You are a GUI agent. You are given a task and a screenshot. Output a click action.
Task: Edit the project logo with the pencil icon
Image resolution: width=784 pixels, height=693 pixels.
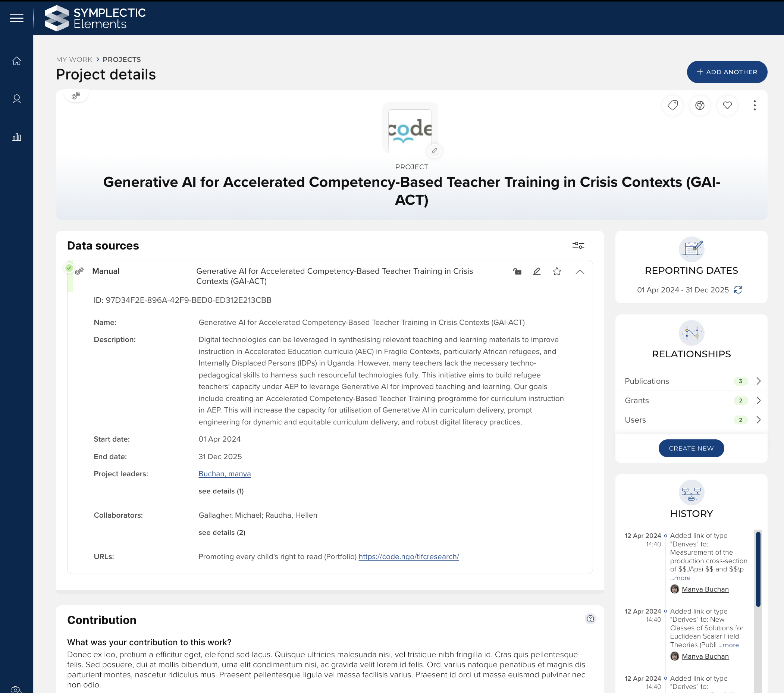pos(434,151)
